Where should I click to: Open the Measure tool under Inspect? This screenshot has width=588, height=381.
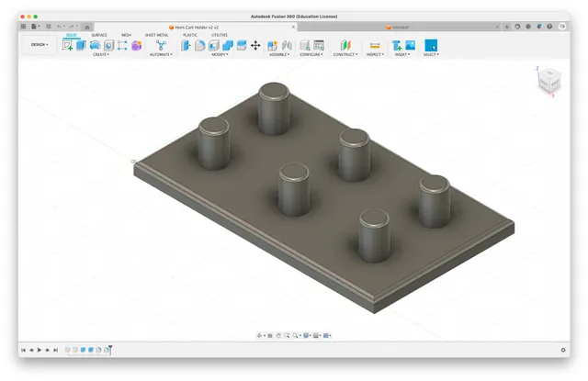click(375, 45)
